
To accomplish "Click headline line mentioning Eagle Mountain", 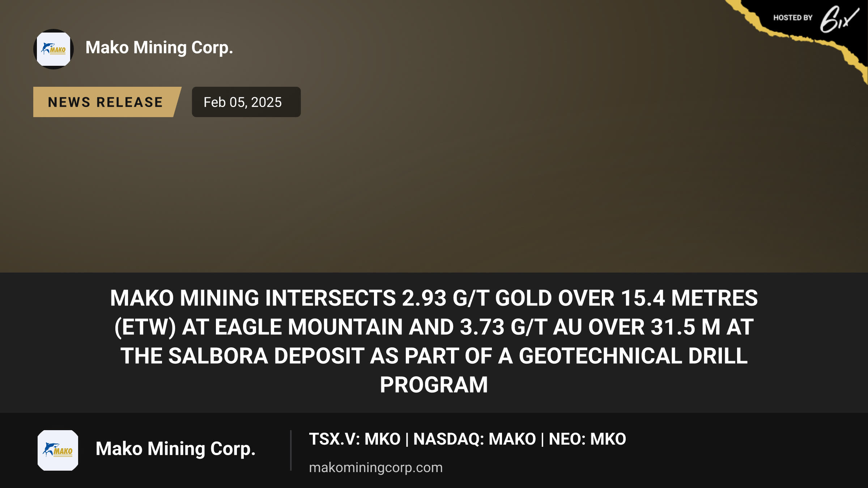I will tap(434, 327).
